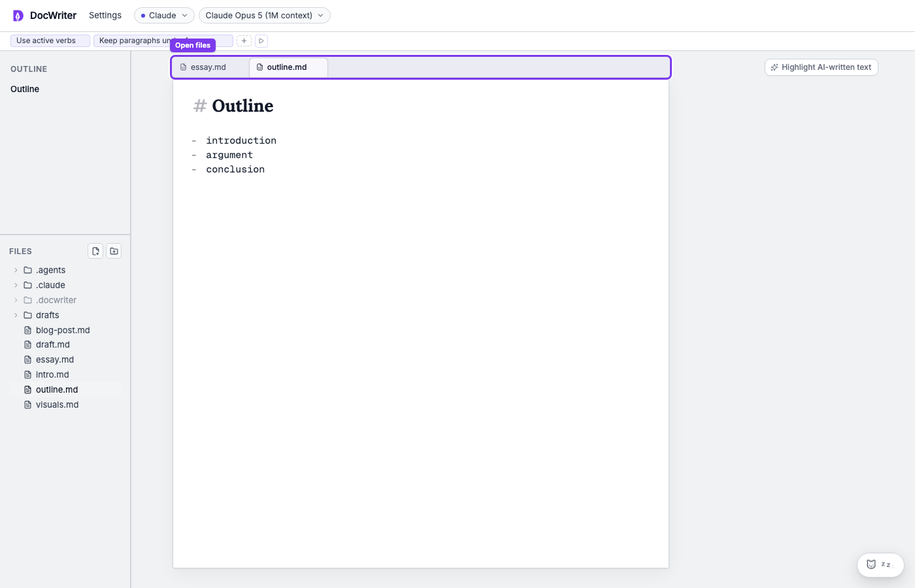Expand the .docwriter folder chevron
This screenshot has width=915, height=588.
[x=16, y=300]
